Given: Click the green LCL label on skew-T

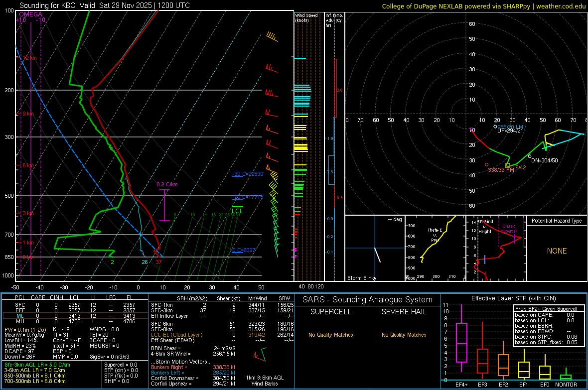Looking at the screenshot, I should (x=237, y=211).
